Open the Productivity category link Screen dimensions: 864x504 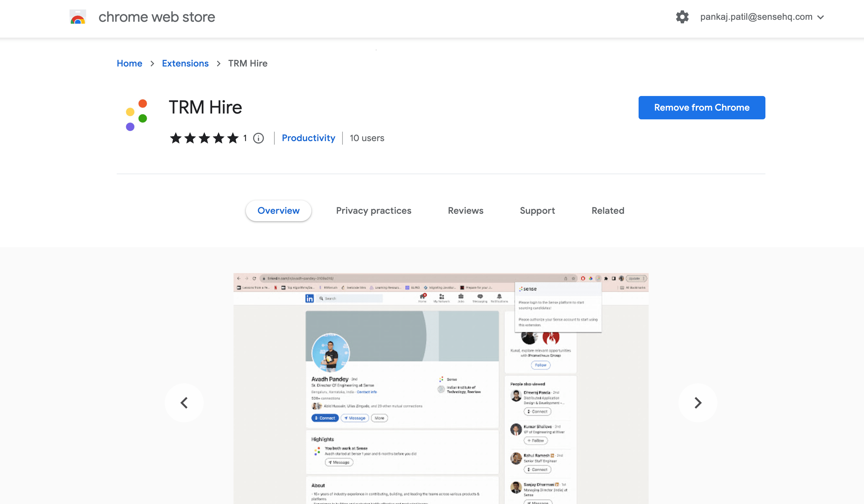[308, 138]
